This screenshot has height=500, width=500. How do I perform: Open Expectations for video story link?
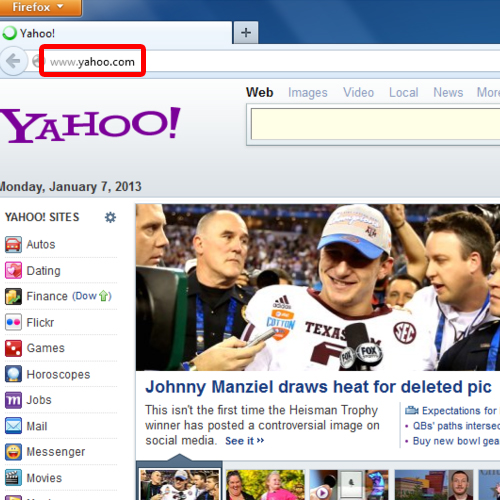461,411
